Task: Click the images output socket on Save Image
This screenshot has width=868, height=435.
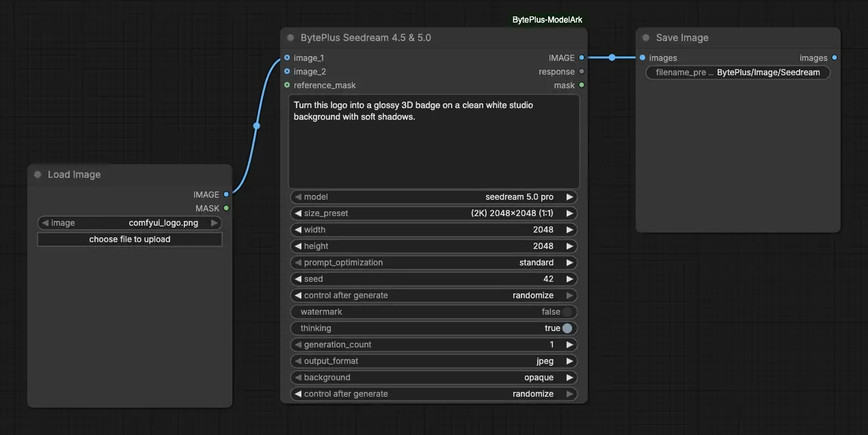Action: pos(835,57)
